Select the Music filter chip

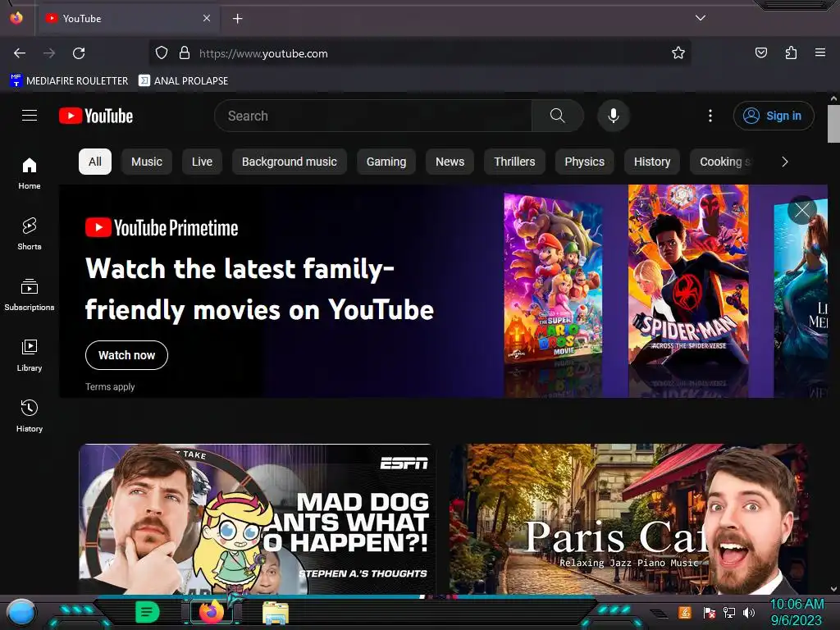147,162
